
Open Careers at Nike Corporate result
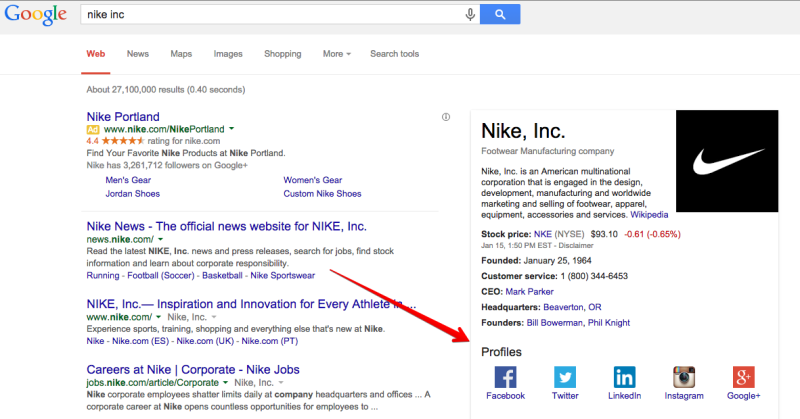193,369
